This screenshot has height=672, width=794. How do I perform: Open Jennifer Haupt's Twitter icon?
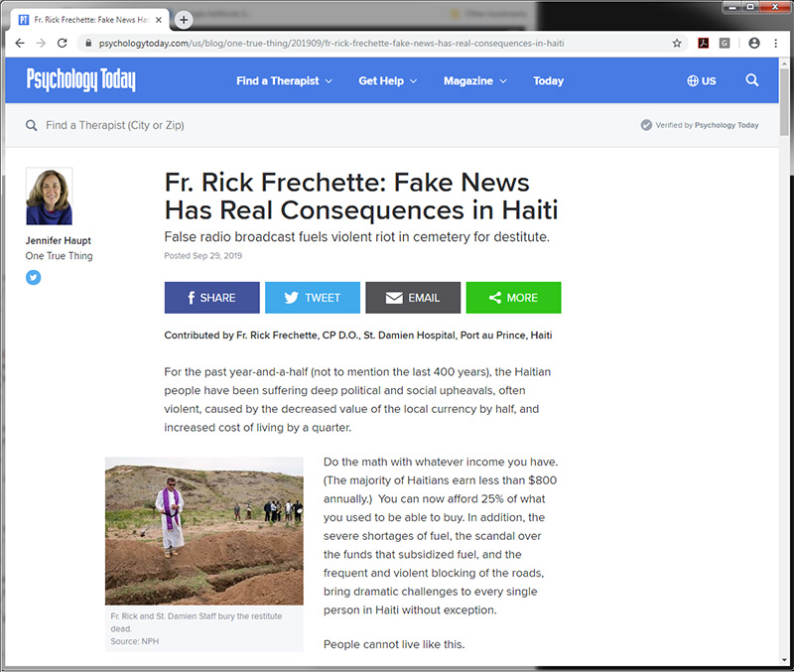34,277
